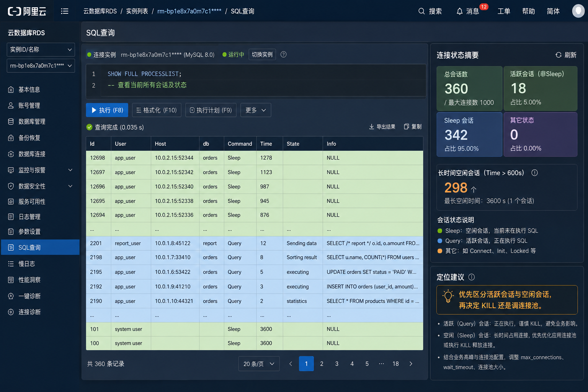Image resolution: width=588 pixels, height=392 pixels.
Task: Open 备份恢复 in sidebar
Action: click(40, 138)
